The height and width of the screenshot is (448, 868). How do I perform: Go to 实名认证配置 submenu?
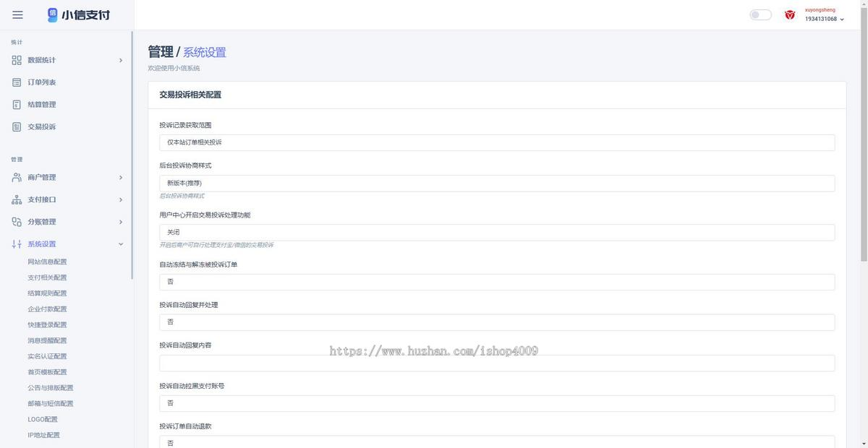pyautogui.click(x=47, y=356)
